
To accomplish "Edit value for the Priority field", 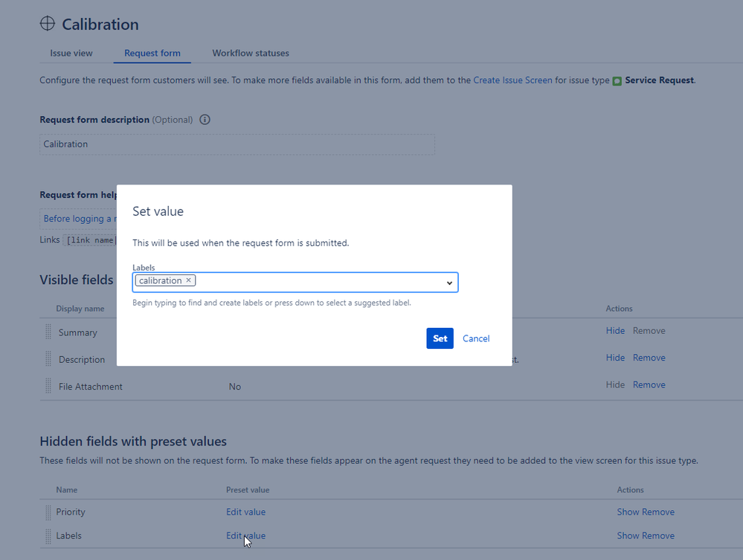I will 245,512.
